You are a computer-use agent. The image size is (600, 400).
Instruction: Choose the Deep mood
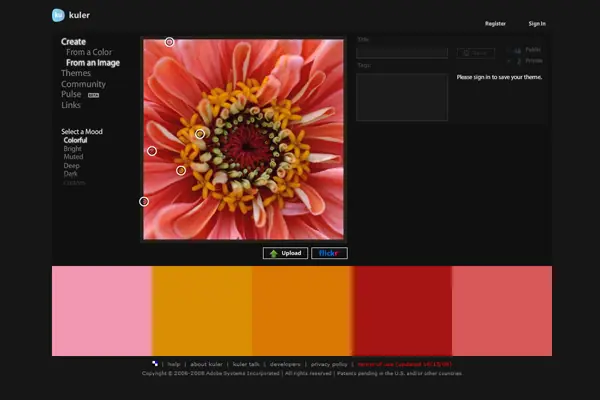click(x=72, y=166)
